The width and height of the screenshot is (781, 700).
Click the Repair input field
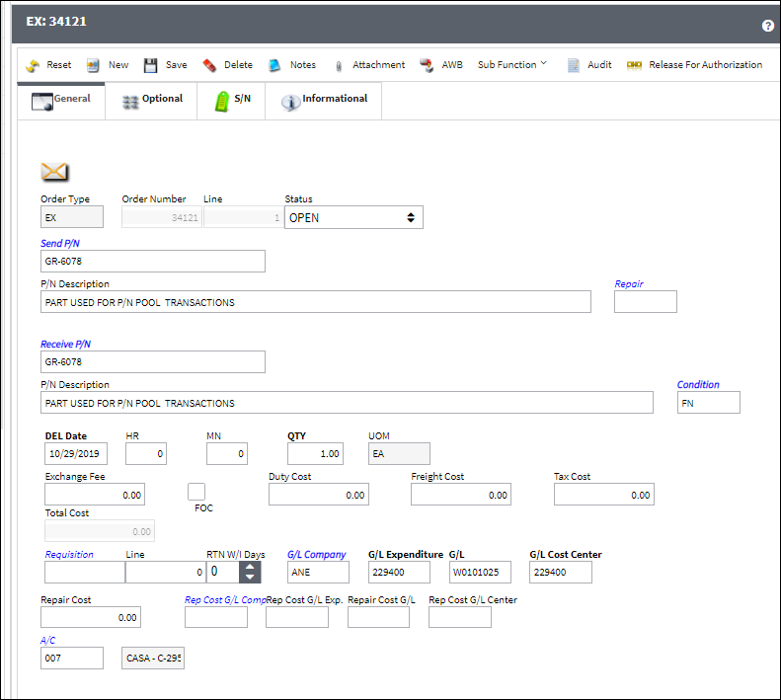[x=646, y=302]
